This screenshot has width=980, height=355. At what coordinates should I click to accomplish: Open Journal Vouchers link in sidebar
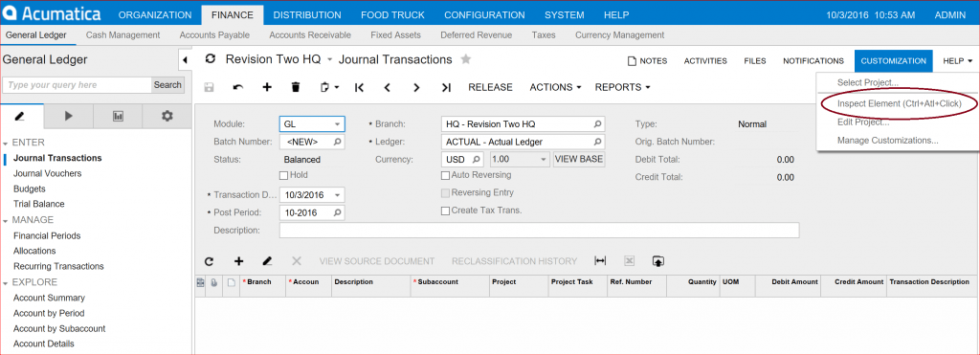point(48,173)
